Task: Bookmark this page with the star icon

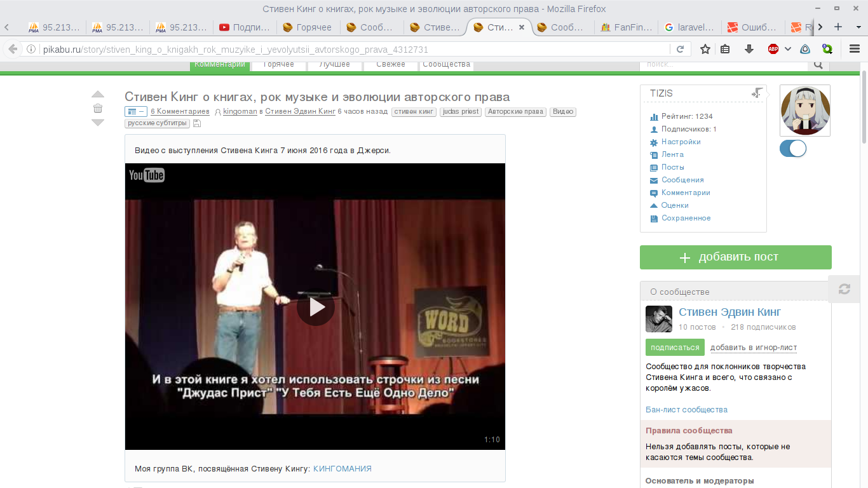Action: [705, 49]
